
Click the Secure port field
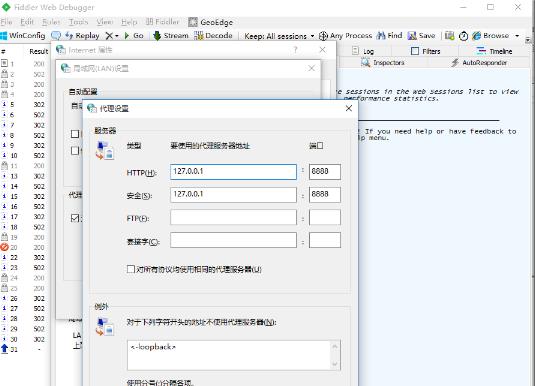click(325, 195)
